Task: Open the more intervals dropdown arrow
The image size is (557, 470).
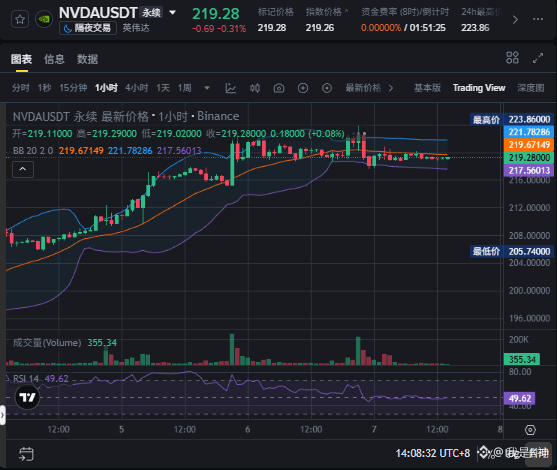Action: [207, 88]
